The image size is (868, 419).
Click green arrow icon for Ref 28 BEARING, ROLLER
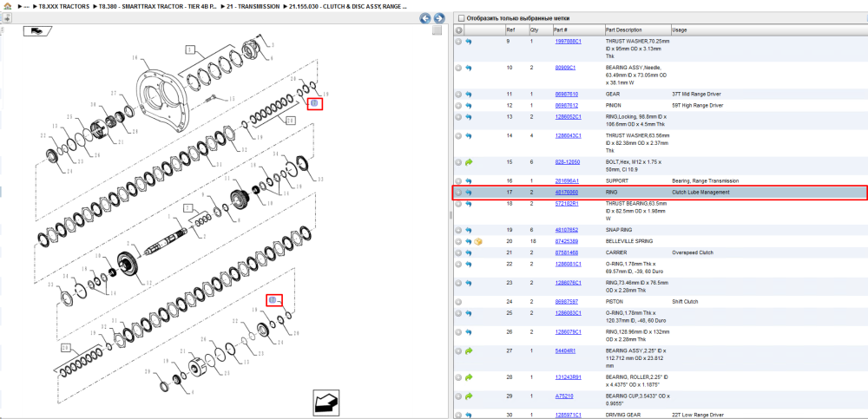pos(469,377)
